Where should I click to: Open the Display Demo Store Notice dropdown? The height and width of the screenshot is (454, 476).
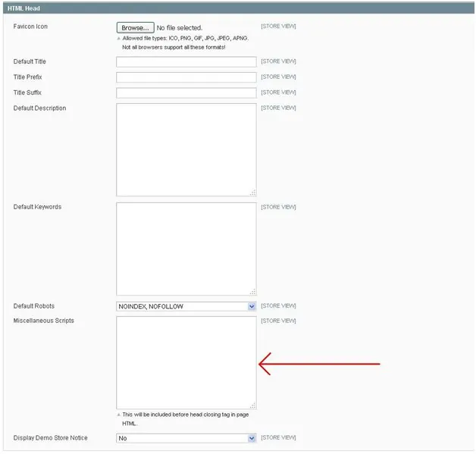click(186, 438)
